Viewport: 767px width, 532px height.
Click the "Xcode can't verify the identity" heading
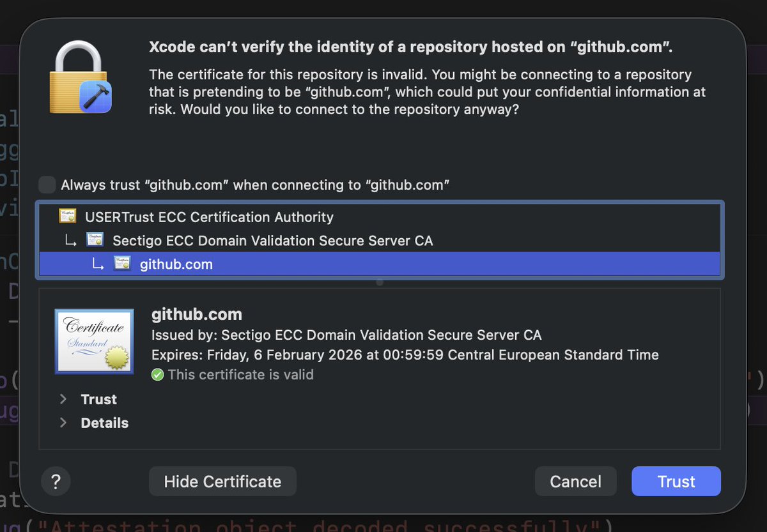tap(410, 47)
